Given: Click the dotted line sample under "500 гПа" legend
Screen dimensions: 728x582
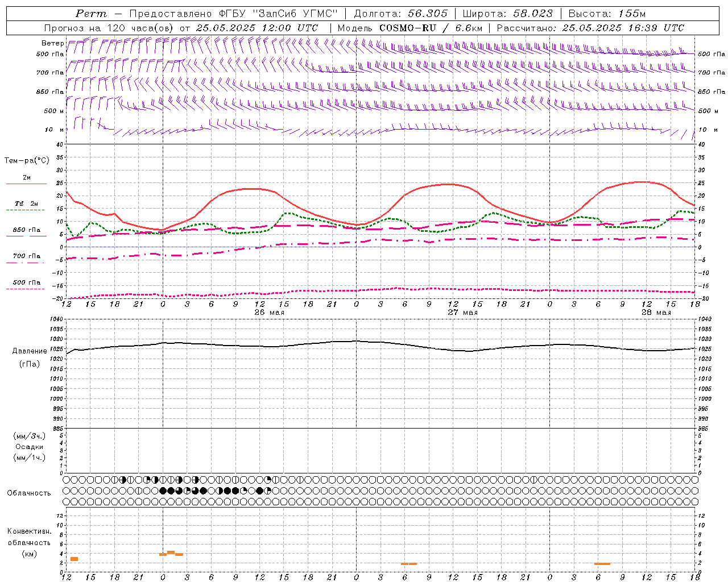Looking at the screenshot, I should click(26, 289).
